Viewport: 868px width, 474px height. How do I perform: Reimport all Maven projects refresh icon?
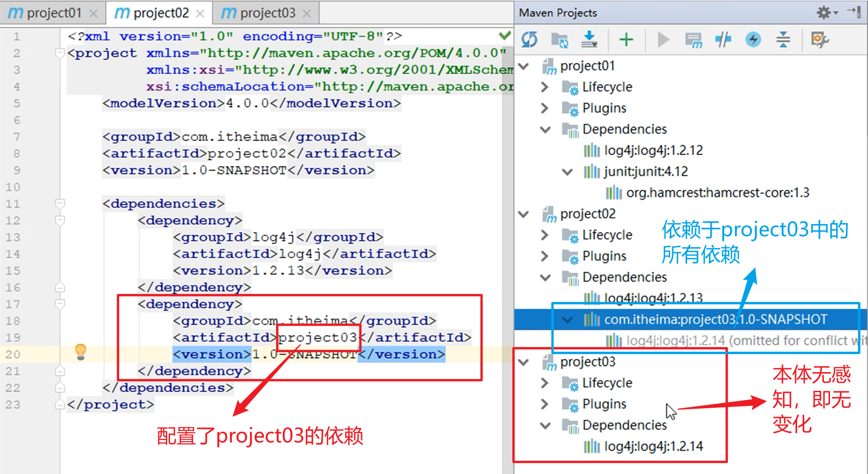(x=529, y=39)
